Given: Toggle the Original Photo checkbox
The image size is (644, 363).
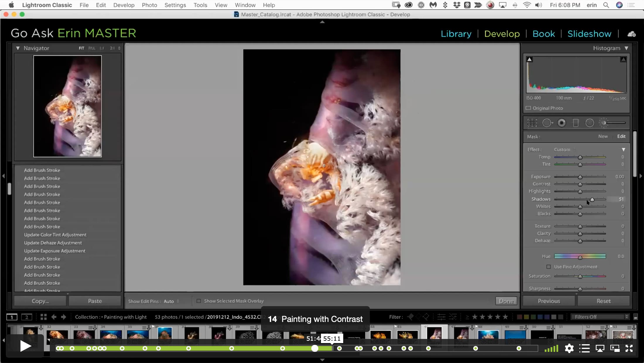Looking at the screenshot, I should (x=528, y=108).
